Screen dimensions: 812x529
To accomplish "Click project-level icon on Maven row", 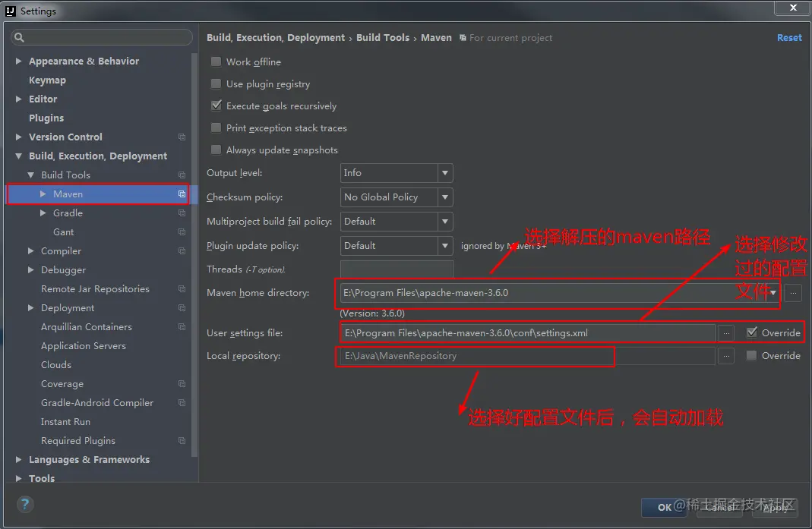I will click(x=182, y=194).
